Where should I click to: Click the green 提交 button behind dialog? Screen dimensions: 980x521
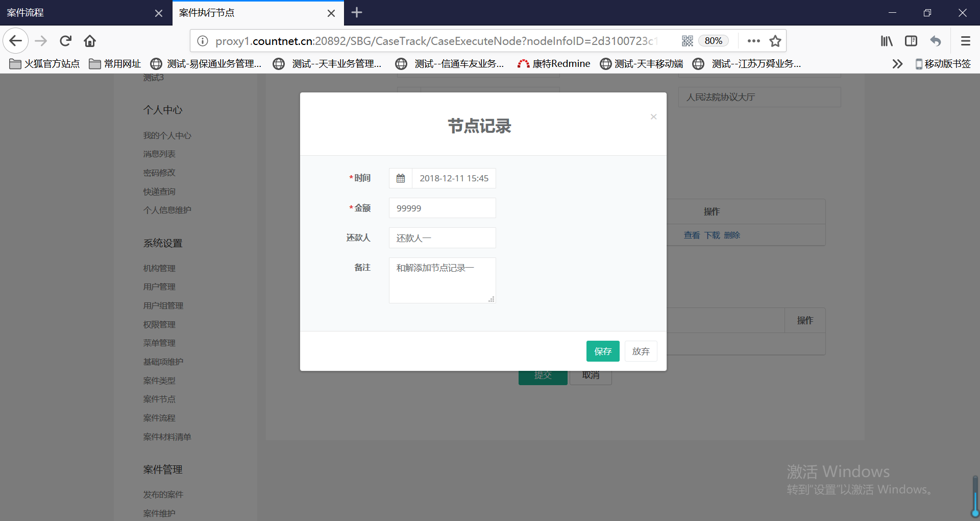pyautogui.click(x=543, y=377)
